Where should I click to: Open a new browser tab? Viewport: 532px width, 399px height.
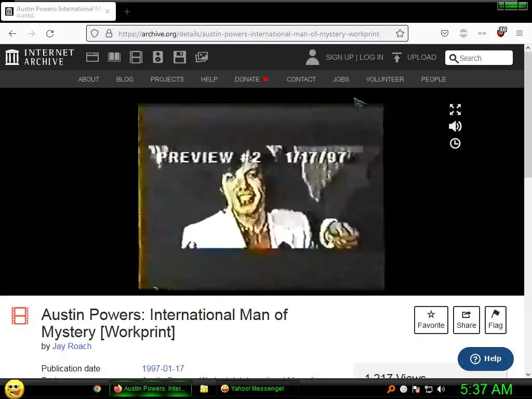tap(127, 12)
